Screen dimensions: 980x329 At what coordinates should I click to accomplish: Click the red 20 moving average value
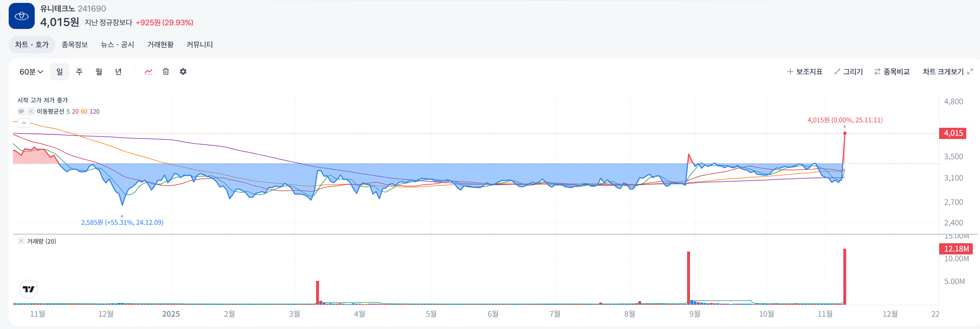75,111
